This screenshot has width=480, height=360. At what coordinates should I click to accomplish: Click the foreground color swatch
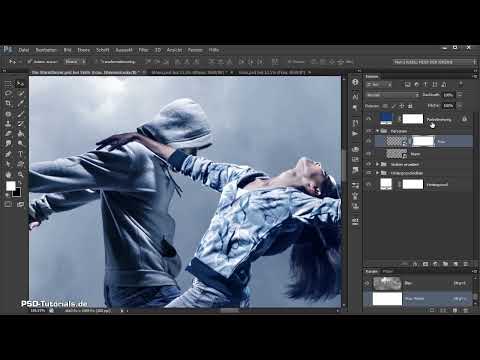11,186
